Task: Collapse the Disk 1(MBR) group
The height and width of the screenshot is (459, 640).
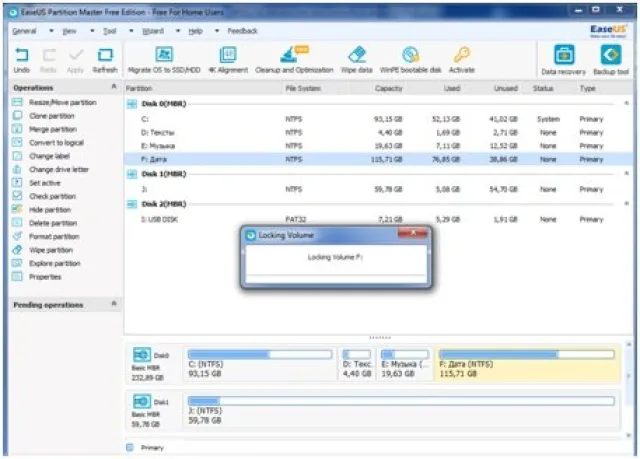Action: 627,174
